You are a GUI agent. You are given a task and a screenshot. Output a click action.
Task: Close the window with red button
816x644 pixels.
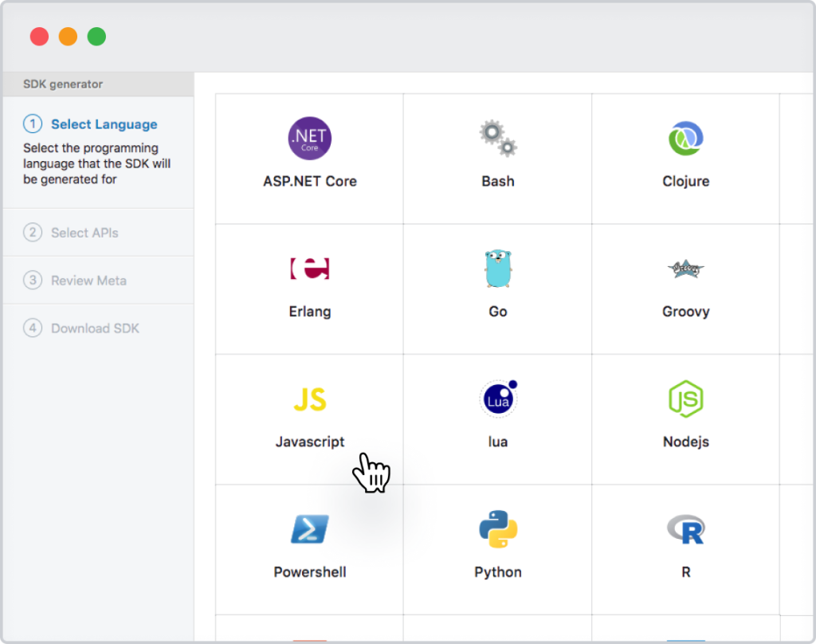click(x=39, y=37)
